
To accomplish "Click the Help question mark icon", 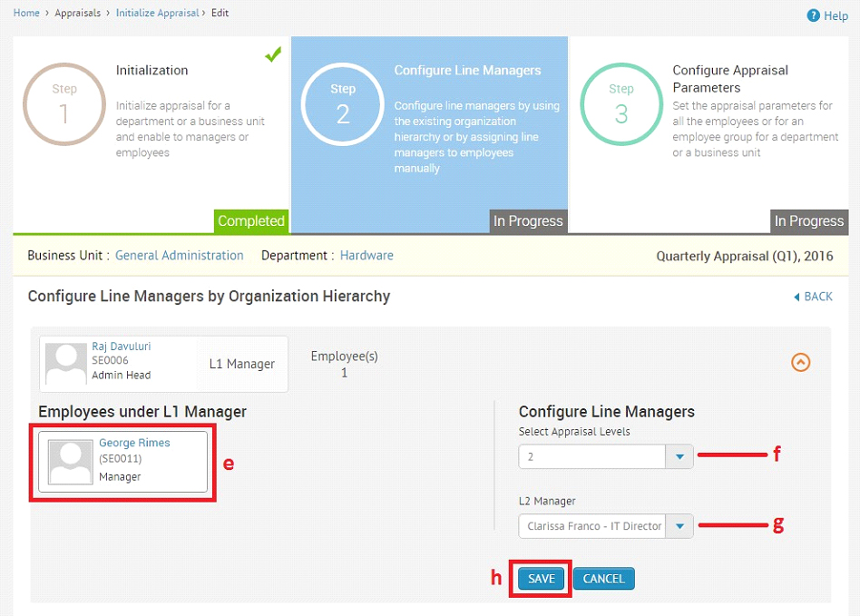I will point(813,16).
